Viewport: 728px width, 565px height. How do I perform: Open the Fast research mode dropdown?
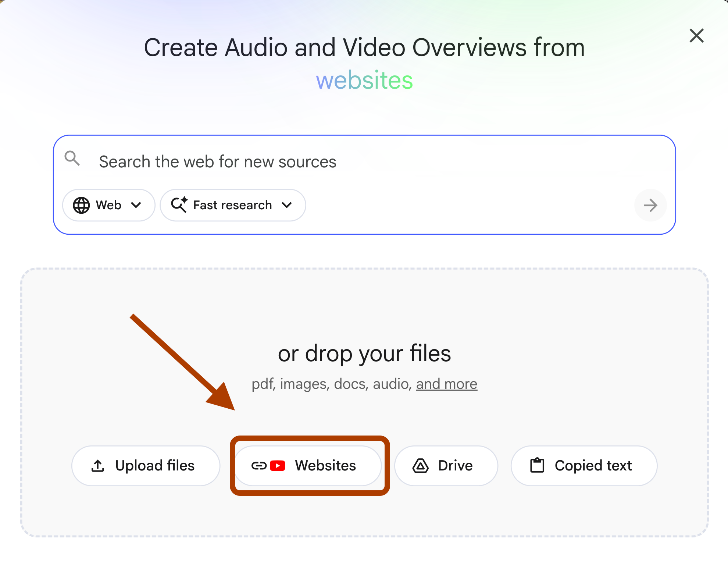232,205
